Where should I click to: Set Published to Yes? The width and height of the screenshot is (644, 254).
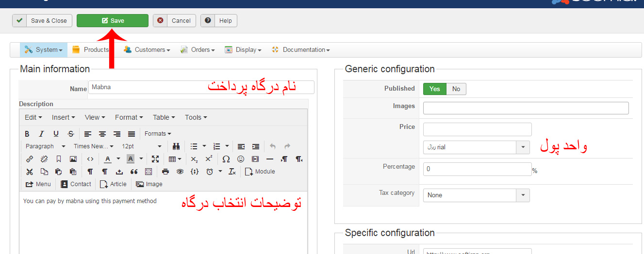[x=434, y=89]
